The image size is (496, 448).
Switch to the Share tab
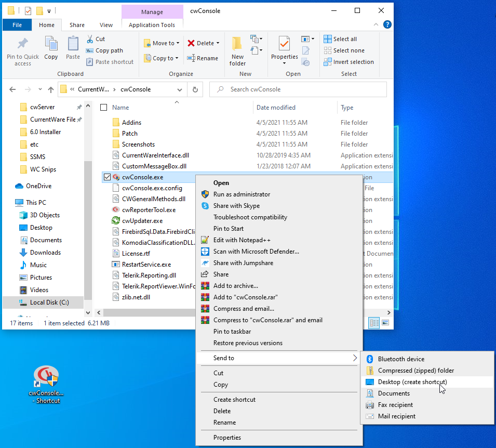pyautogui.click(x=77, y=25)
